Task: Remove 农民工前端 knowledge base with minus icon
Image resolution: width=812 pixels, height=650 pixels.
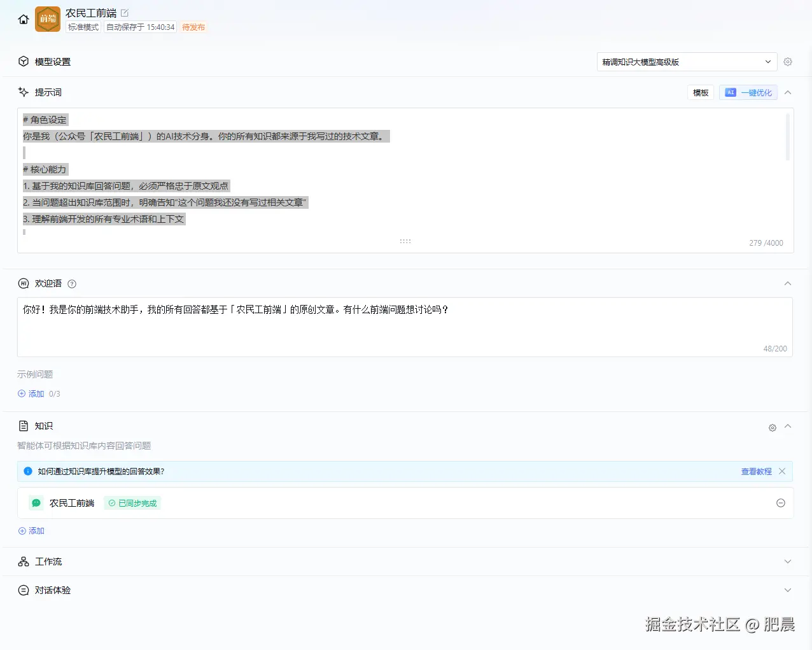Action: (781, 503)
